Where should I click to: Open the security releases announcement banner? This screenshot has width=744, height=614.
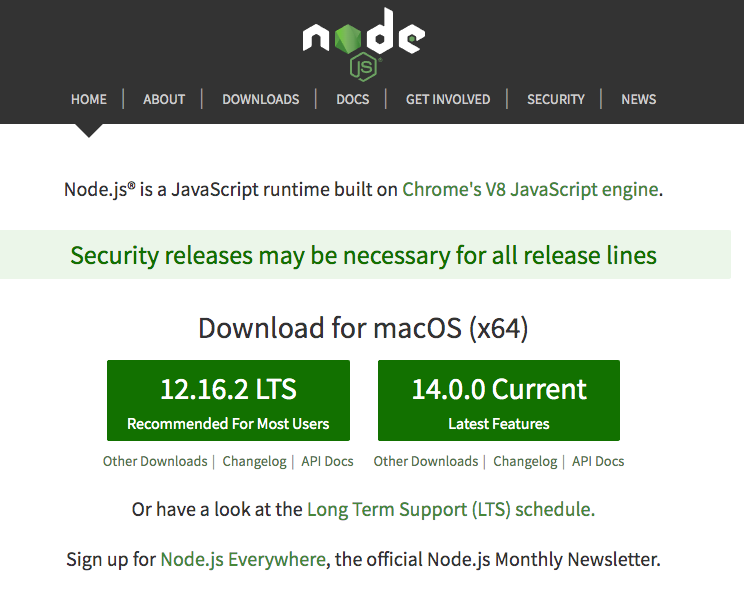[363, 255]
